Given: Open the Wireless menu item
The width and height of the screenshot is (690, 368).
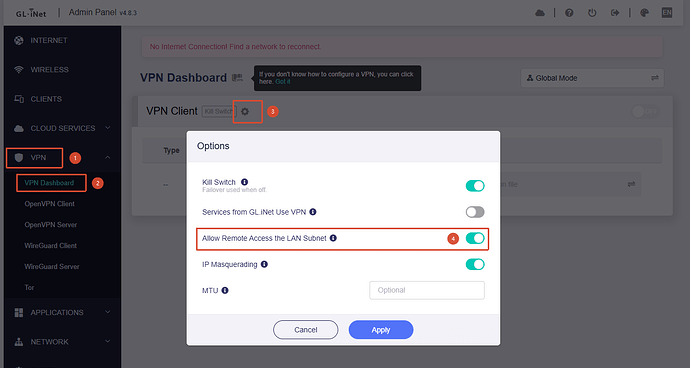Looking at the screenshot, I should click(49, 70).
